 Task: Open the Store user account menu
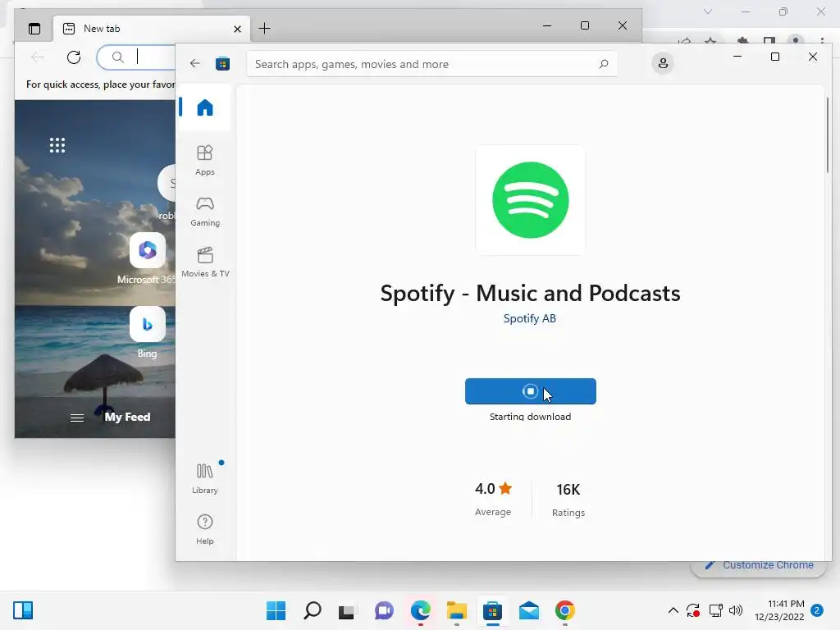click(x=663, y=63)
